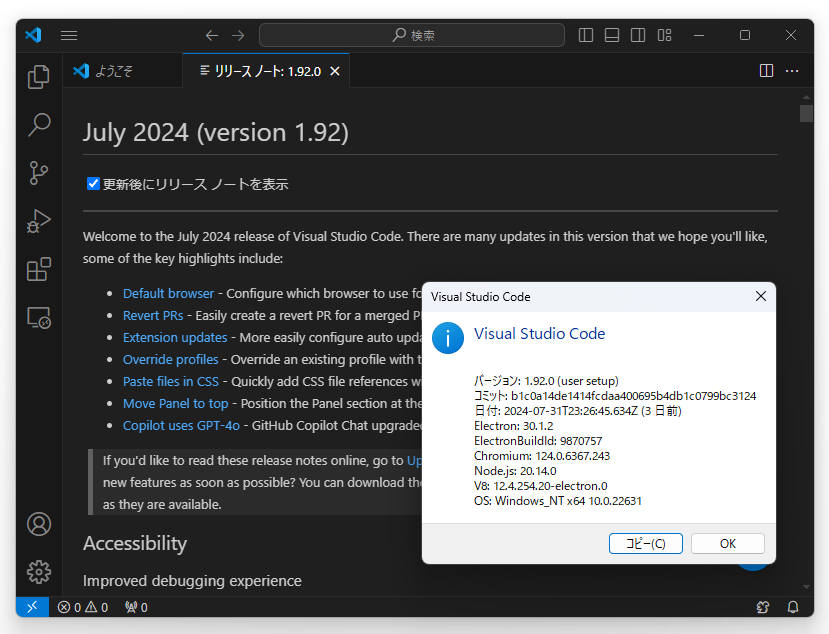Toggle the Primary Side Bar layout control
Screen dimensions: 829x634
[x=585, y=34]
